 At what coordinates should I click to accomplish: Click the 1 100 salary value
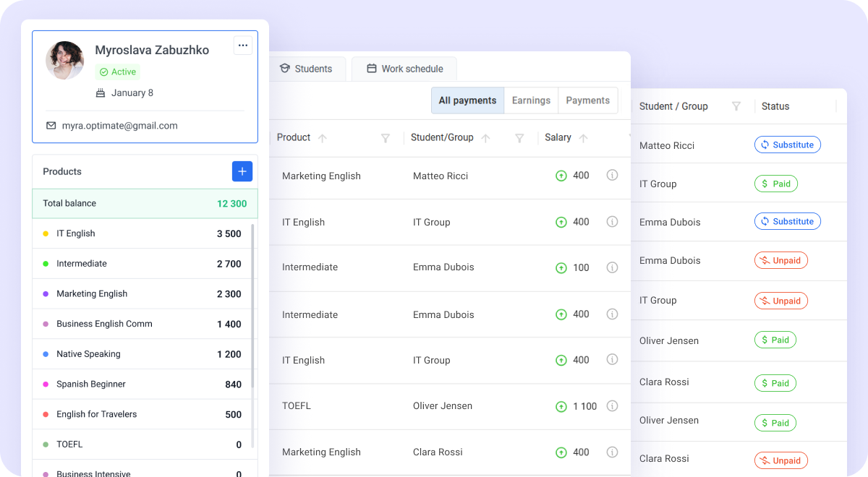[585, 406]
